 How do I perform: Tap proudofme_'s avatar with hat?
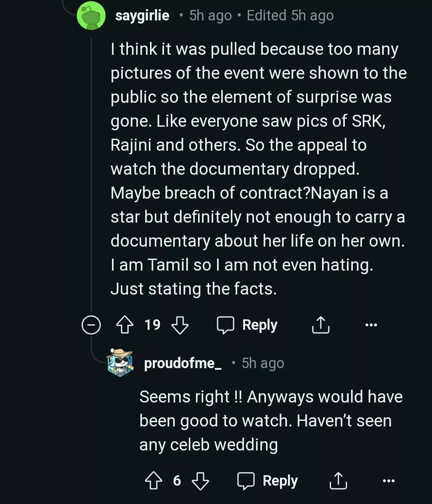120,363
